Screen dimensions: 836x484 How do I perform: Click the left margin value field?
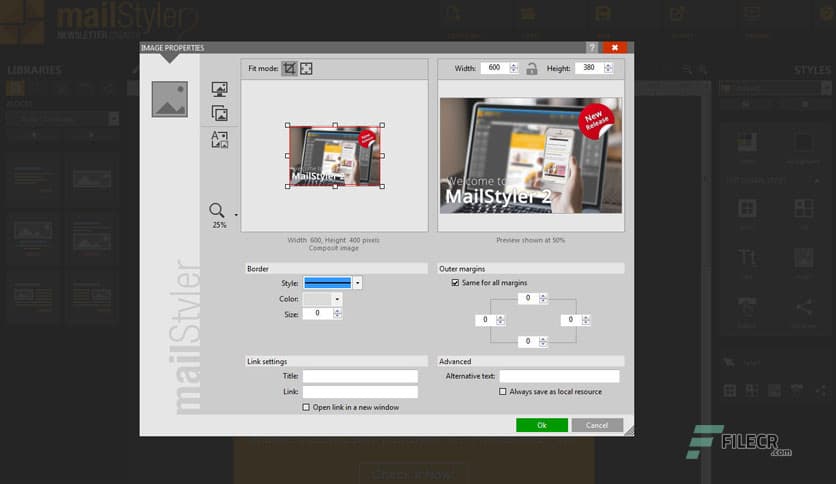485,320
